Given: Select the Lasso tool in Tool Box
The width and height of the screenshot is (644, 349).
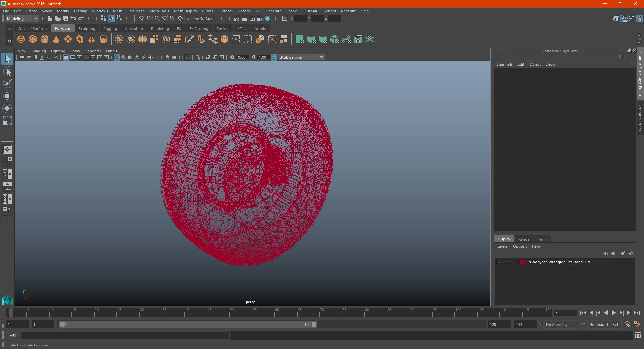Looking at the screenshot, I should click(x=7, y=71).
